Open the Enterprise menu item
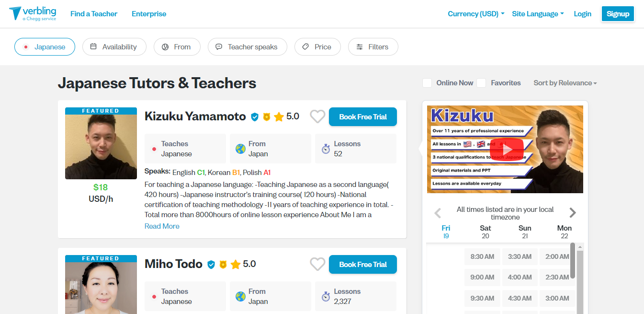The width and height of the screenshot is (644, 314). click(149, 14)
